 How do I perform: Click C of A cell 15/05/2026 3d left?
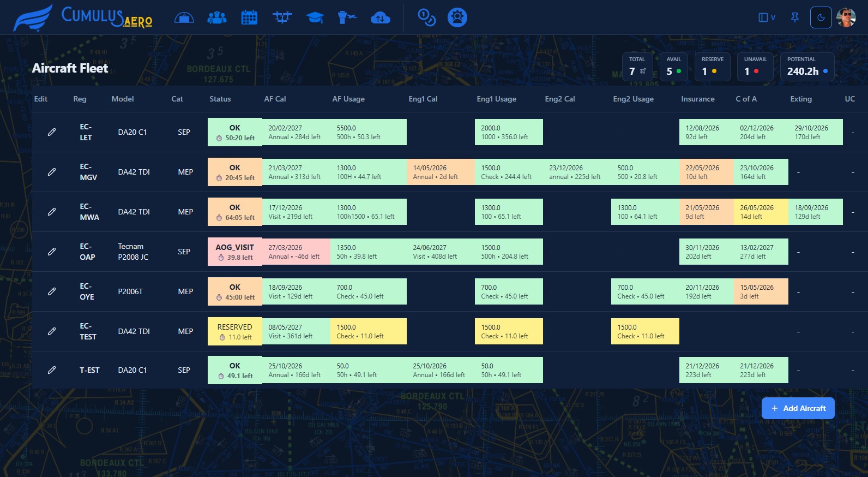click(x=761, y=291)
